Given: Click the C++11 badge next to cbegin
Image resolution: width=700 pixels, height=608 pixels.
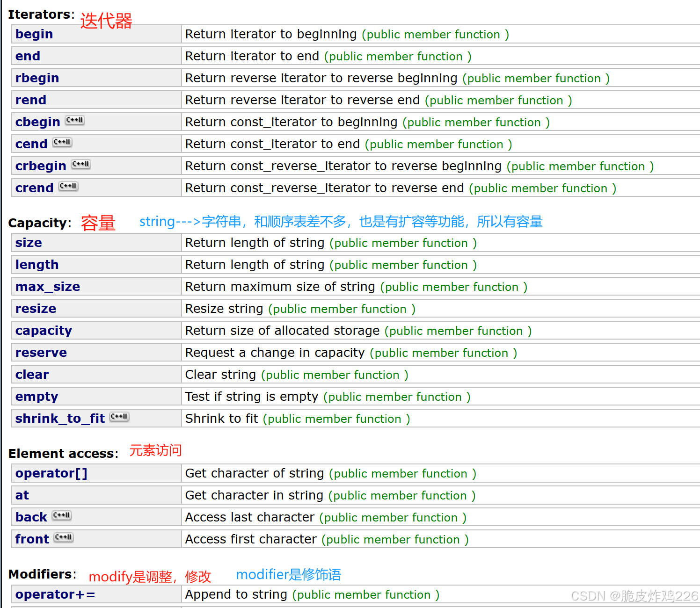Looking at the screenshot, I should pyautogui.click(x=75, y=120).
